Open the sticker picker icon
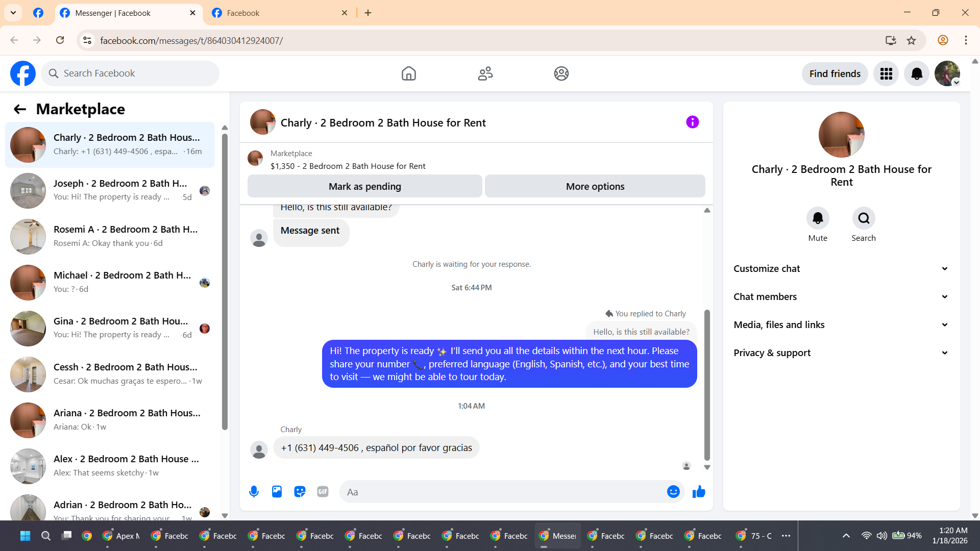Screen dimensions: 980x551 click(300, 492)
